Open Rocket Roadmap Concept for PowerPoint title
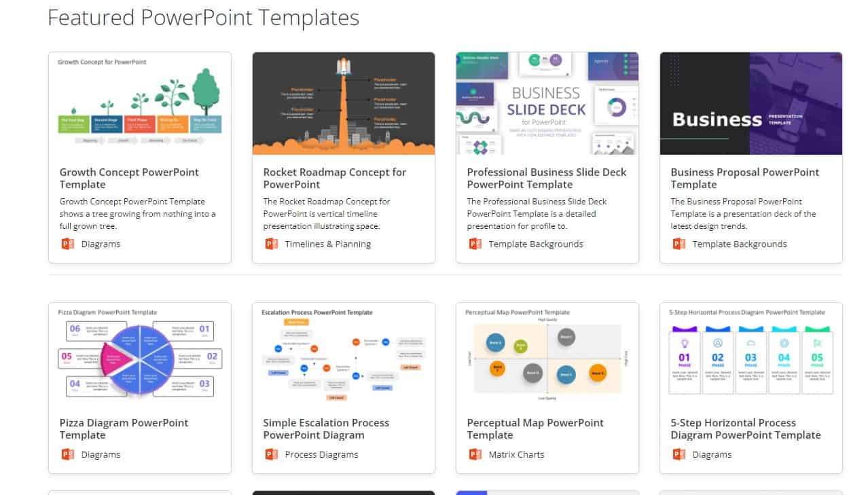 tap(334, 178)
